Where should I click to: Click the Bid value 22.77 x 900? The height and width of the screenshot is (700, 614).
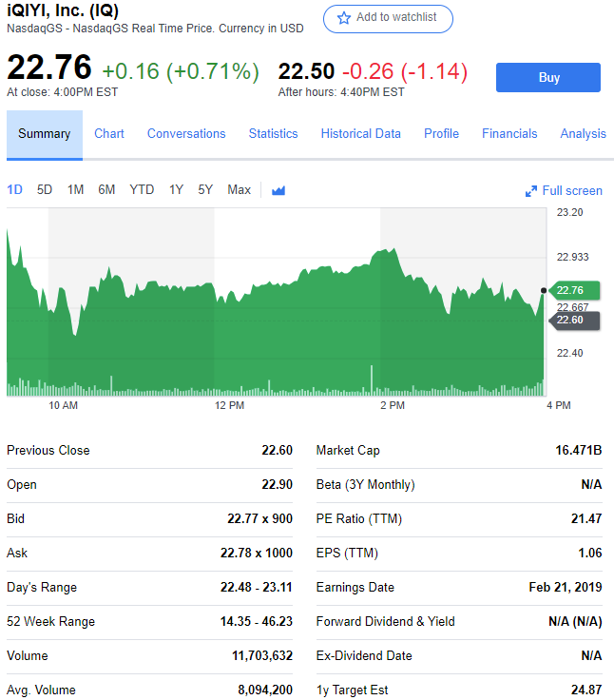tap(259, 518)
